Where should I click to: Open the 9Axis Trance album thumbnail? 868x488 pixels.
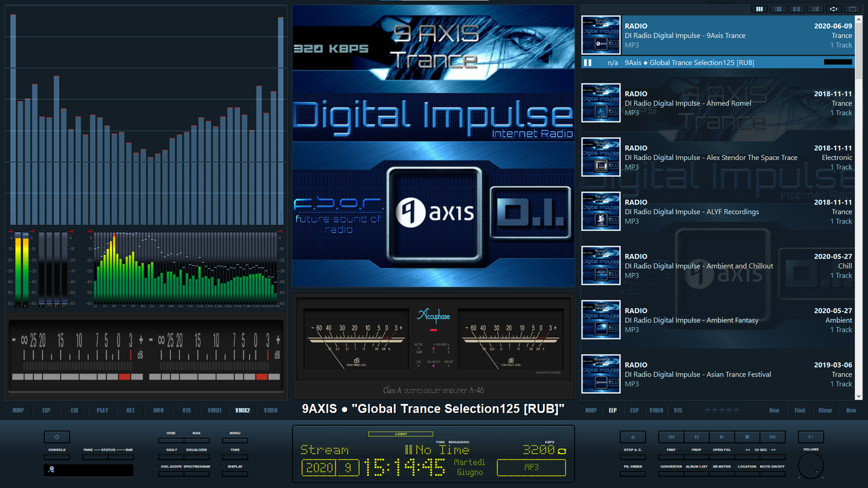click(x=601, y=35)
